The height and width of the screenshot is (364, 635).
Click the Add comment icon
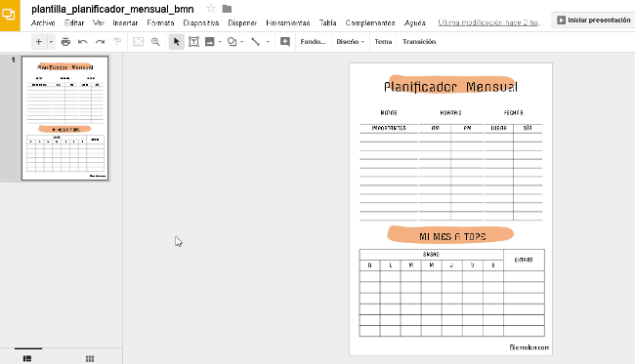pyautogui.click(x=285, y=42)
